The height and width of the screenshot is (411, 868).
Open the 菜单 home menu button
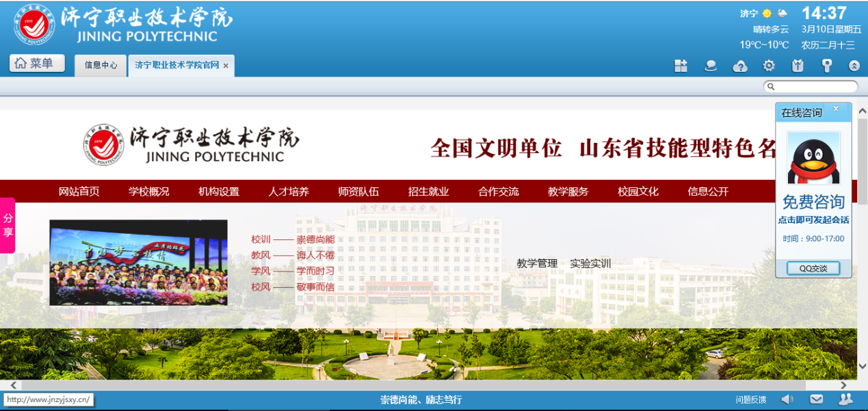37,64
